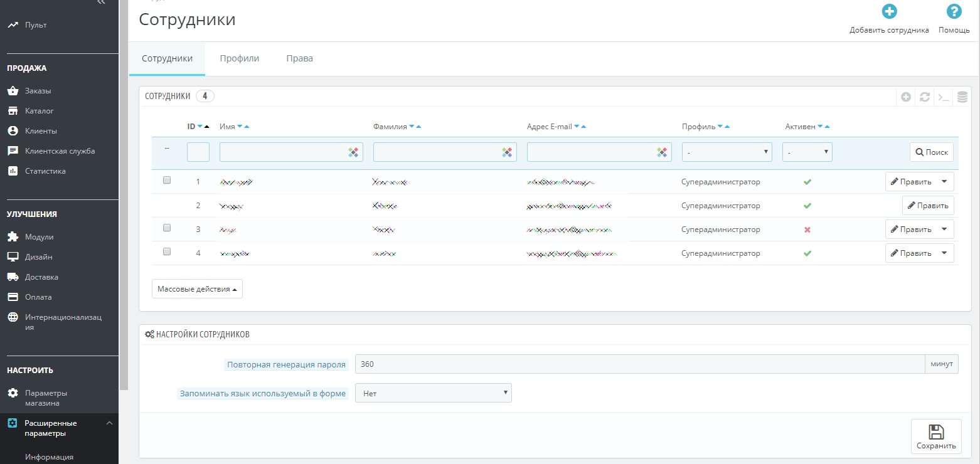Refresh the employees list

click(925, 97)
